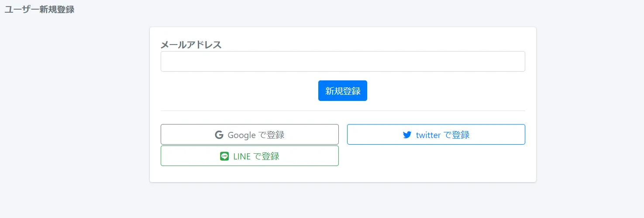
Task: Click the word "LINE" in the register button
Action: [242, 156]
